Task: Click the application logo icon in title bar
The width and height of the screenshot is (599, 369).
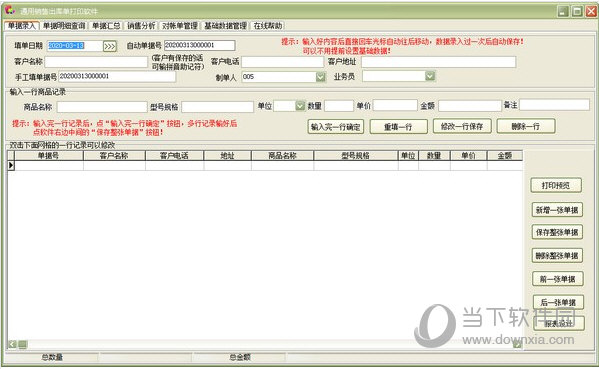Action: (10, 10)
